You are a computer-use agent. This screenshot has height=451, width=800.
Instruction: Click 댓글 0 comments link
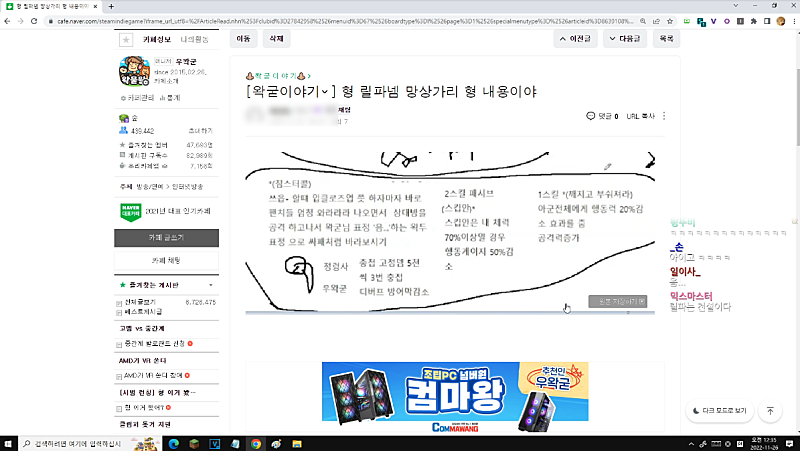(607, 116)
